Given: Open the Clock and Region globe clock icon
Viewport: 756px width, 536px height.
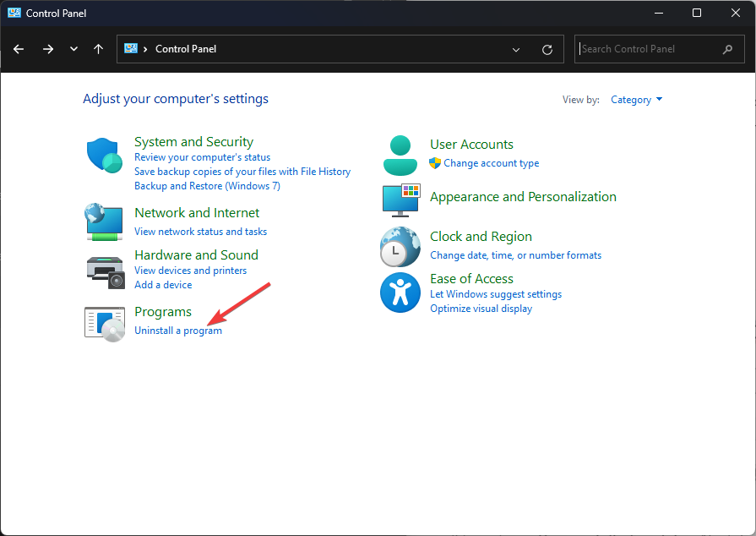Looking at the screenshot, I should tap(400, 247).
